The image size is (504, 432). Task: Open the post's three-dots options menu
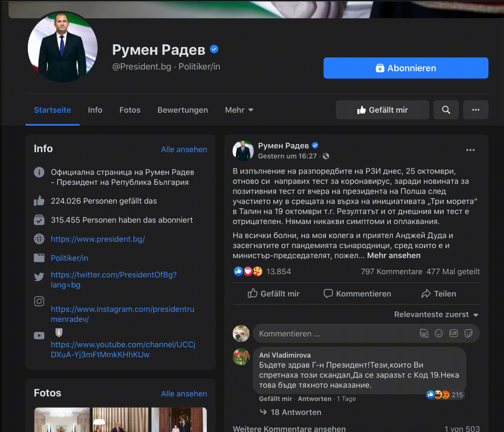470,150
